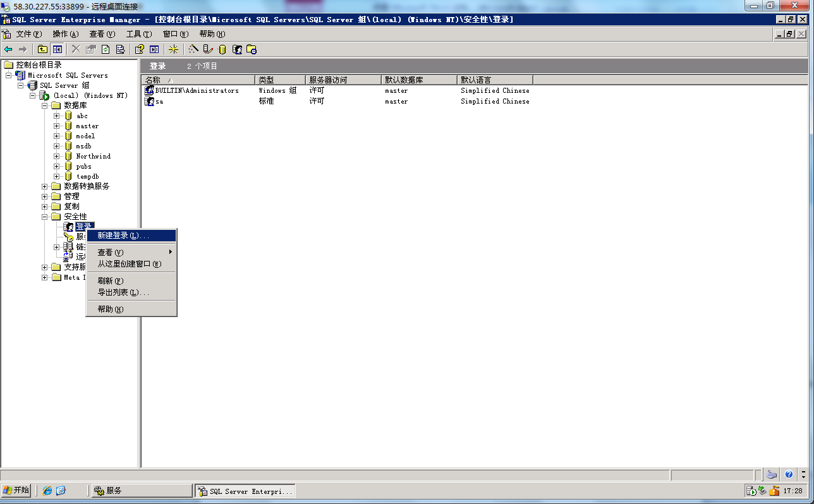The height and width of the screenshot is (504, 814).
Task: Select the pubs database in tree
Action: 83,166
